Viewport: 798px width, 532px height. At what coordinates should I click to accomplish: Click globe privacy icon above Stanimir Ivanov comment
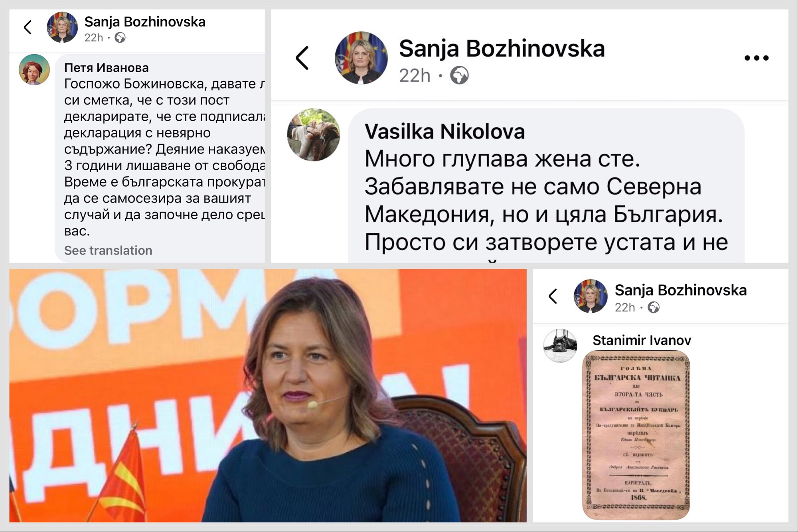pos(654,307)
